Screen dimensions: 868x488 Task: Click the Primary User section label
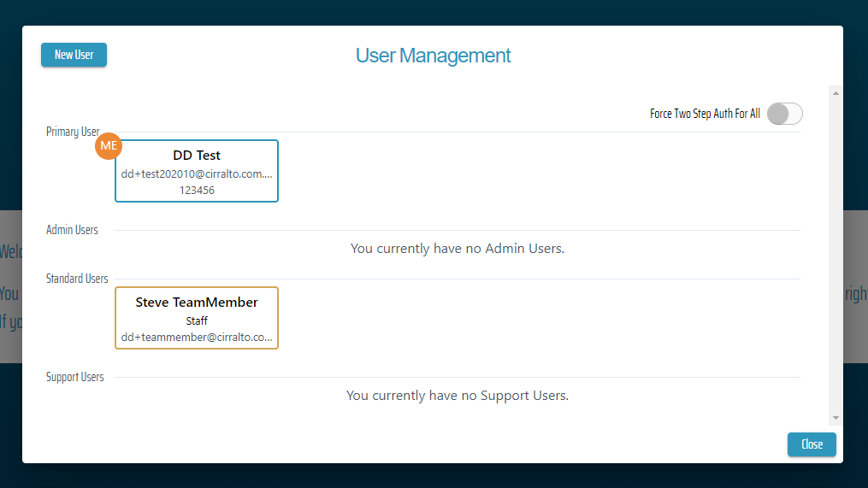click(73, 132)
